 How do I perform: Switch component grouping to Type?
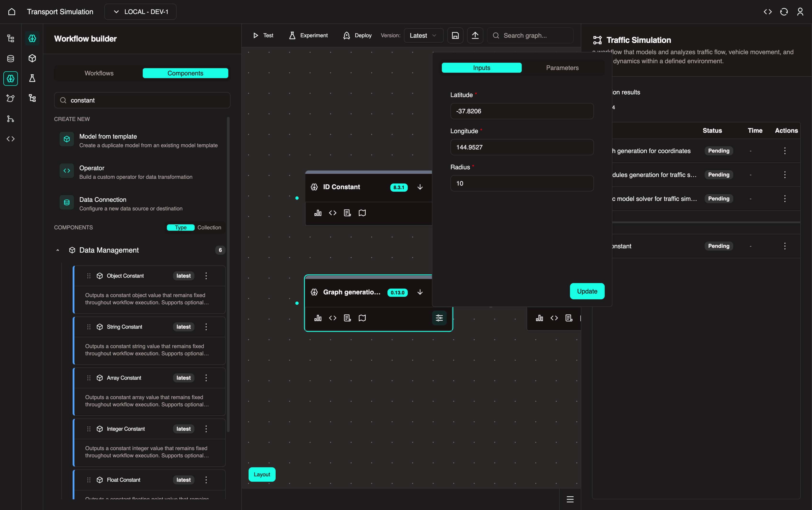(181, 227)
